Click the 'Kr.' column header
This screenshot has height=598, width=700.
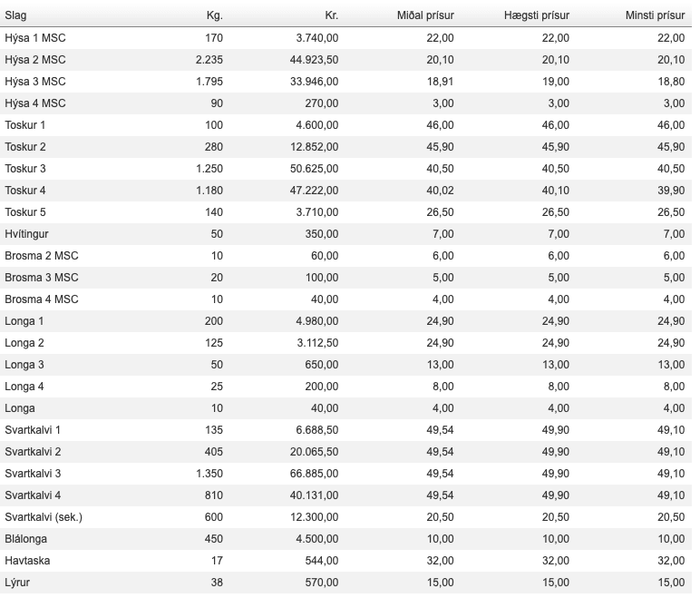click(x=331, y=15)
